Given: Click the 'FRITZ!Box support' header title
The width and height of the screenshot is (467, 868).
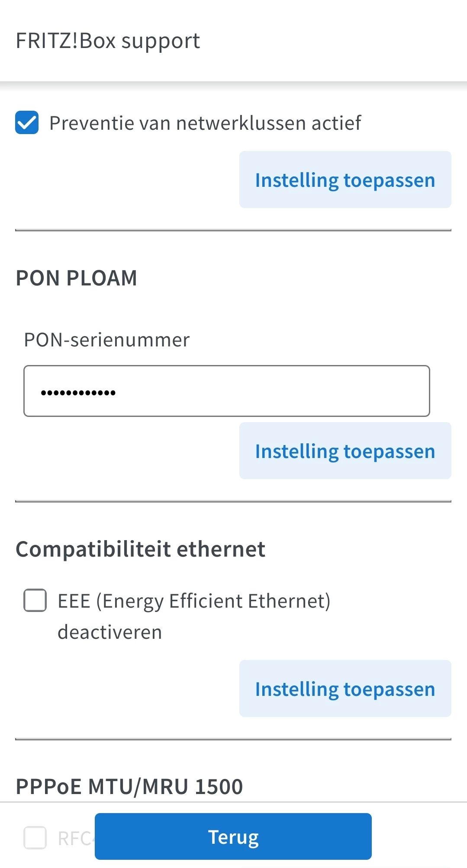Looking at the screenshot, I should pos(108,41).
